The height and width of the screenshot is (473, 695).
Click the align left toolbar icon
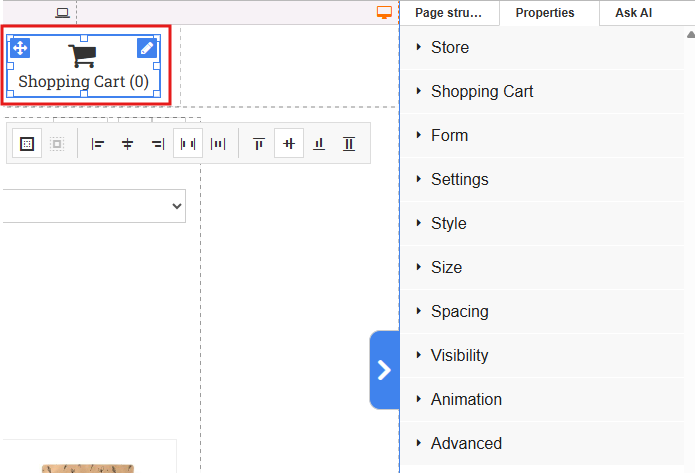pos(98,144)
